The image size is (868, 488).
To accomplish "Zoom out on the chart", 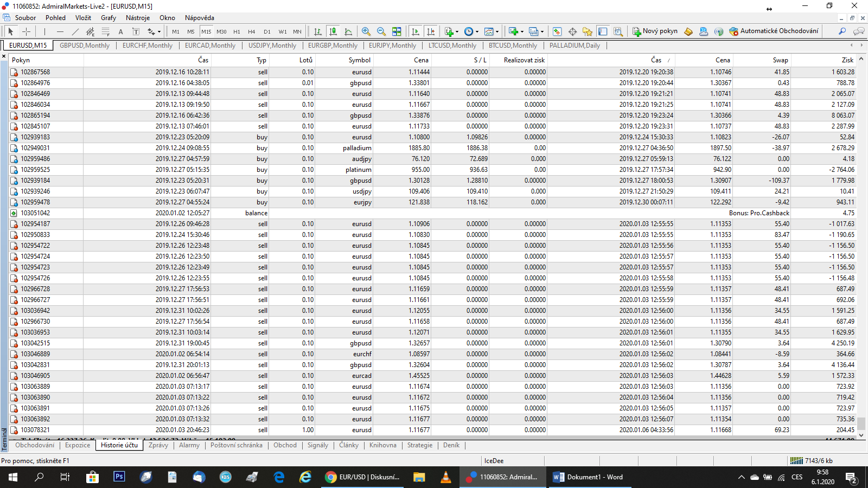I will [x=381, y=31].
